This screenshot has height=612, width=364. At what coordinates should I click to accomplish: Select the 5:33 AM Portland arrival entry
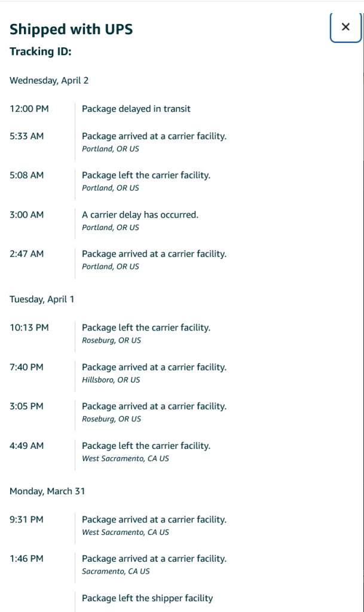[154, 136]
